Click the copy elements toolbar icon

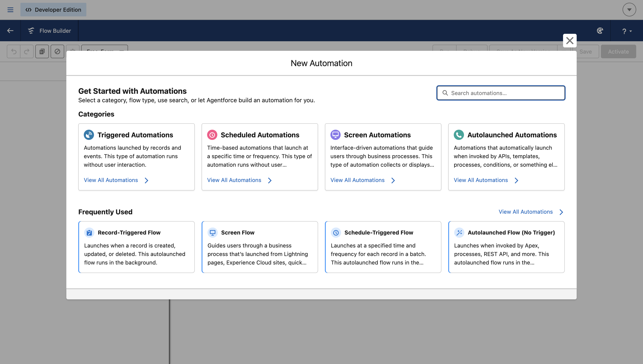click(x=42, y=51)
